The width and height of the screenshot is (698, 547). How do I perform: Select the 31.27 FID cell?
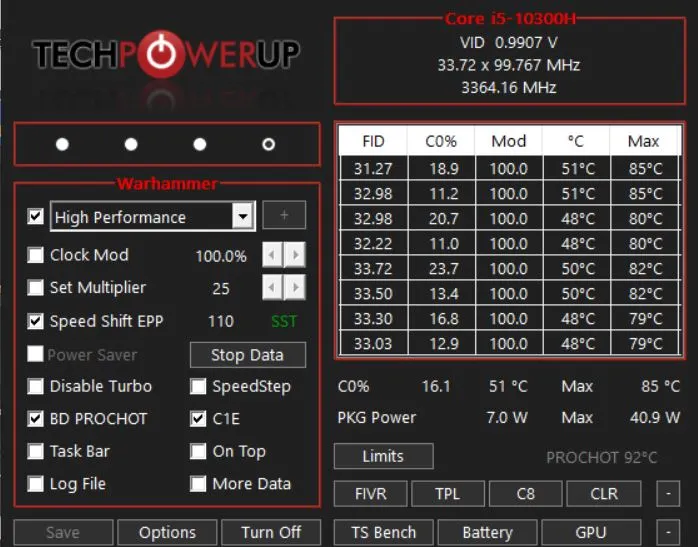pyautogui.click(x=373, y=169)
